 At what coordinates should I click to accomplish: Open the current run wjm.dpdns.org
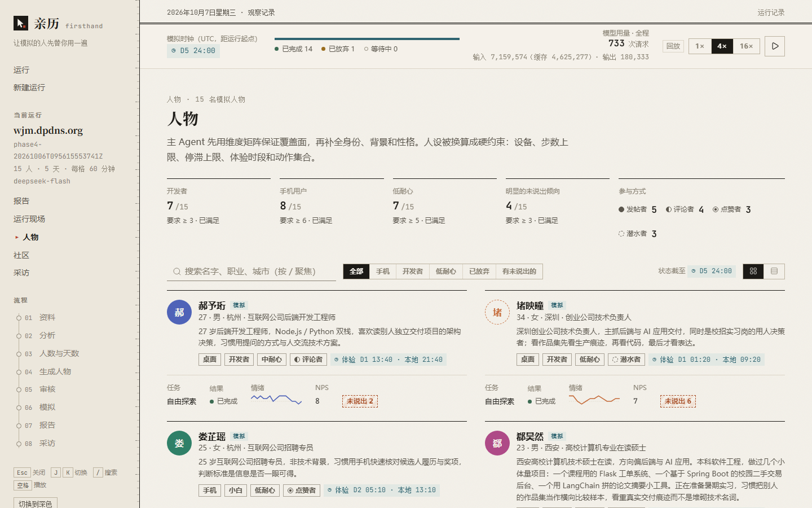48,130
